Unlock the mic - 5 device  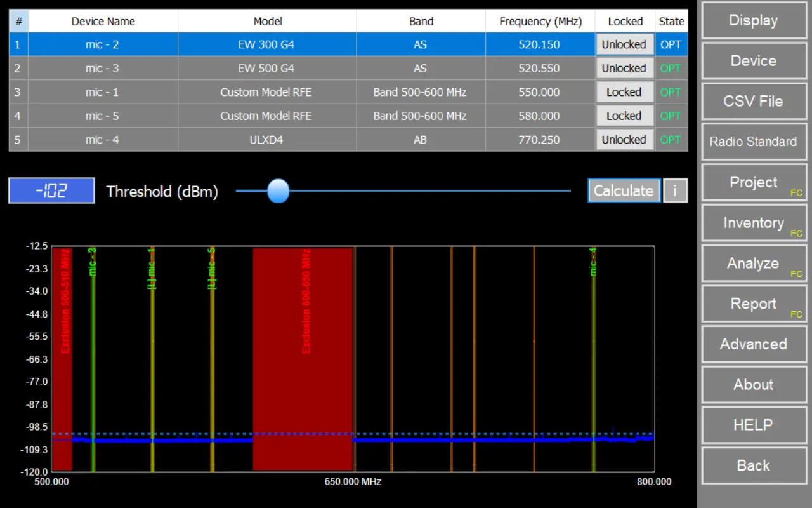(x=624, y=116)
